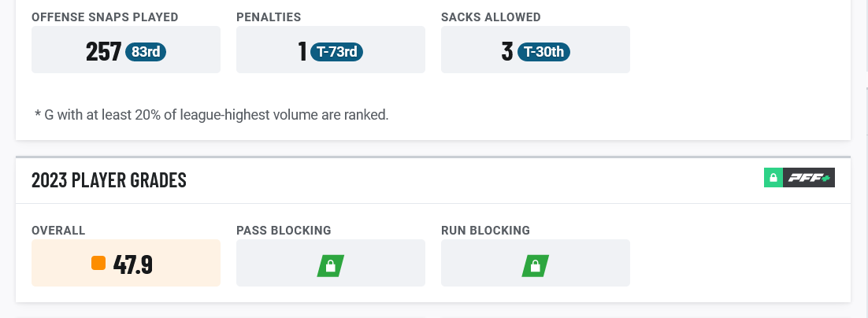868x318 pixels.
Task: Click the Run Blocking label
Action: tap(485, 230)
